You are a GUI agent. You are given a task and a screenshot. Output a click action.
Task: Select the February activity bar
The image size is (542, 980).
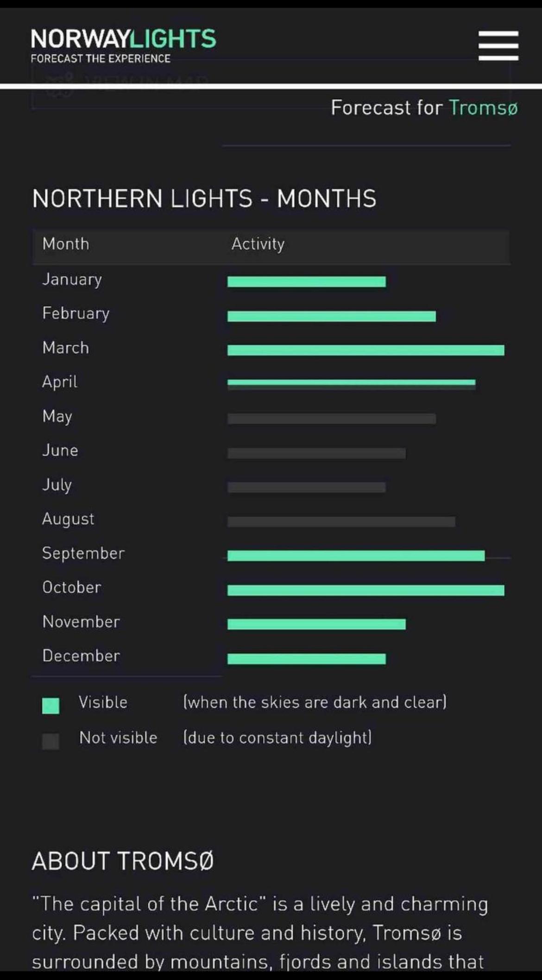[x=332, y=316]
